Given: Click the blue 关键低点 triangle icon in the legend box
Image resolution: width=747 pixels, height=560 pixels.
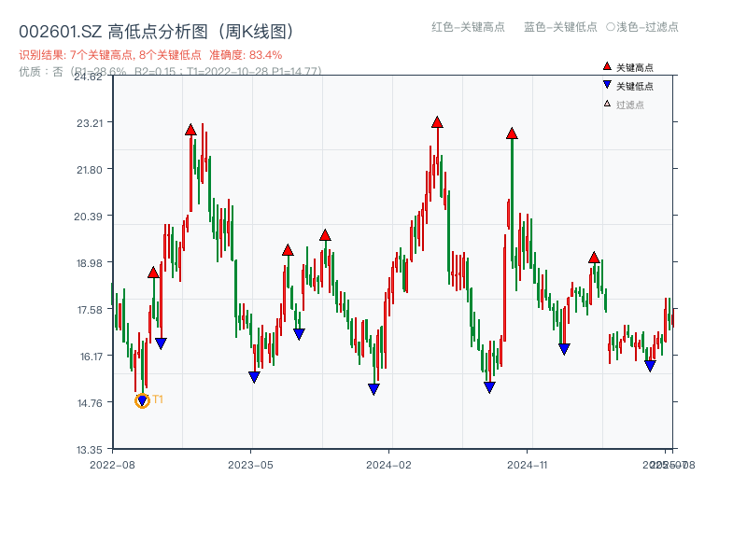Looking at the screenshot, I should (x=605, y=84).
